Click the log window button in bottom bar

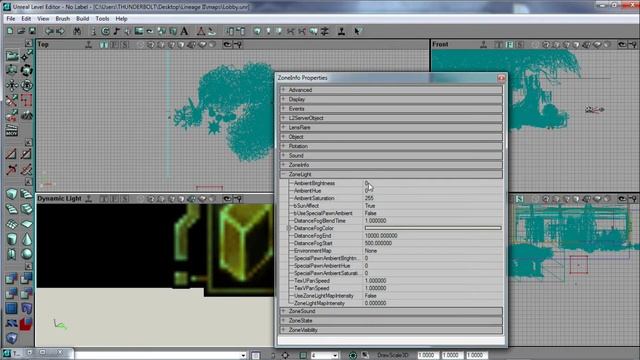pos(255,355)
